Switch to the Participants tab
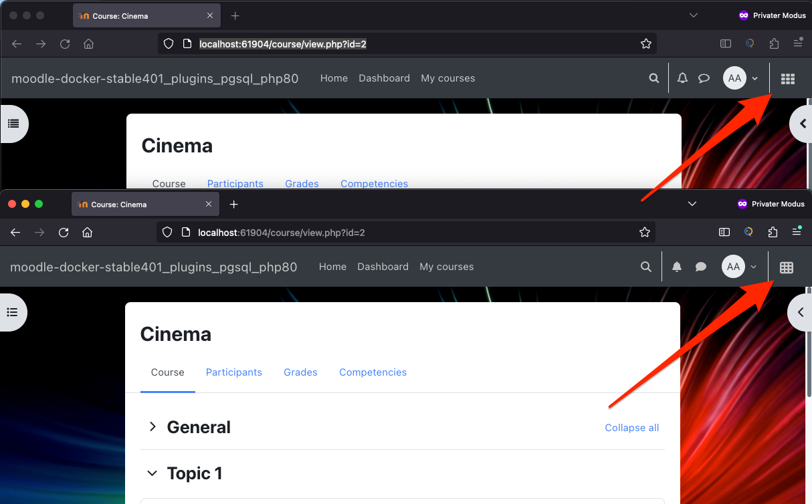The height and width of the screenshot is (504, 812). [234, 372]
